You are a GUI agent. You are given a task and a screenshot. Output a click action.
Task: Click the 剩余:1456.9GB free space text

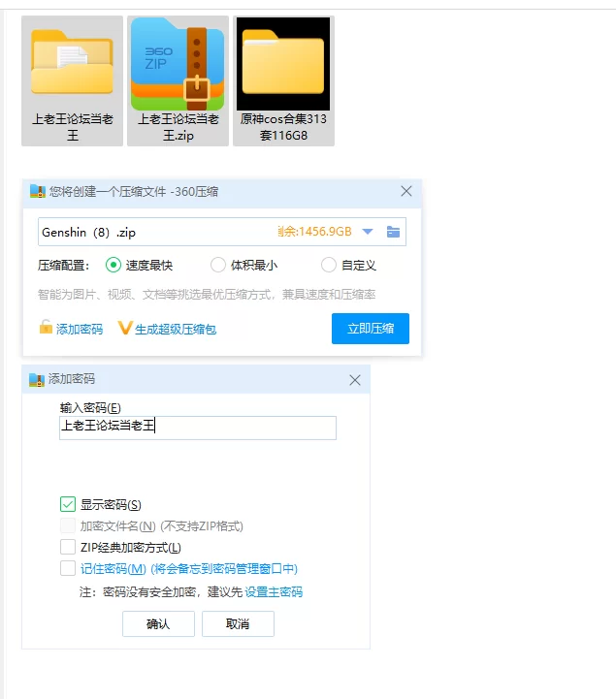(314, 232)
